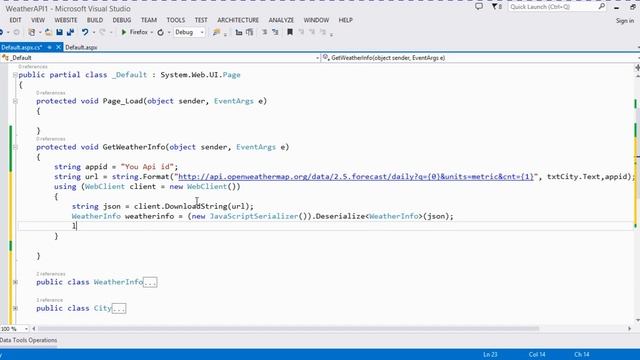The width and height of the screenshot is (640, 360).
Task: Click the greyed Redo icon
Action: [102, 32]
